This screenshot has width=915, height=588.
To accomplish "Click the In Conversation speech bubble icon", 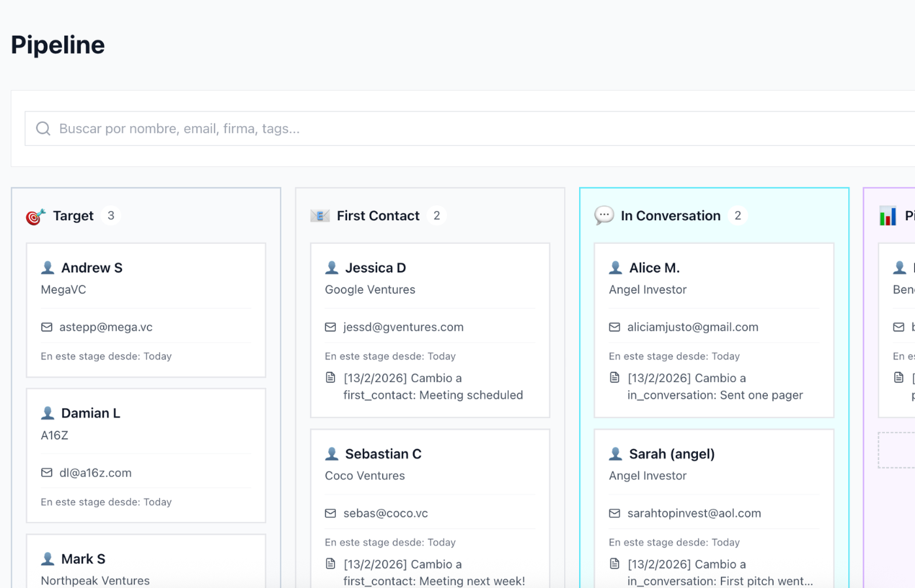I will (604, 216).
